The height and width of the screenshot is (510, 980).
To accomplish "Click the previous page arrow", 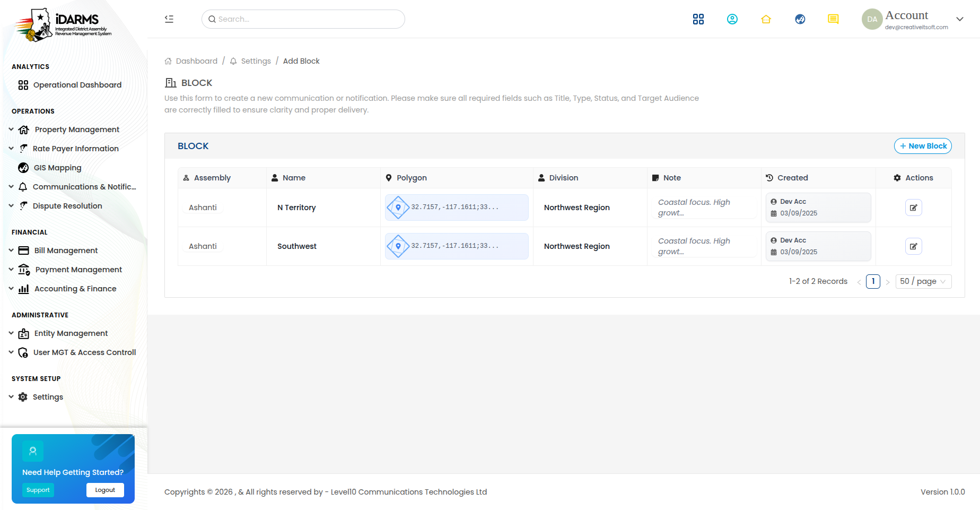I will click(x=859, y=282).
